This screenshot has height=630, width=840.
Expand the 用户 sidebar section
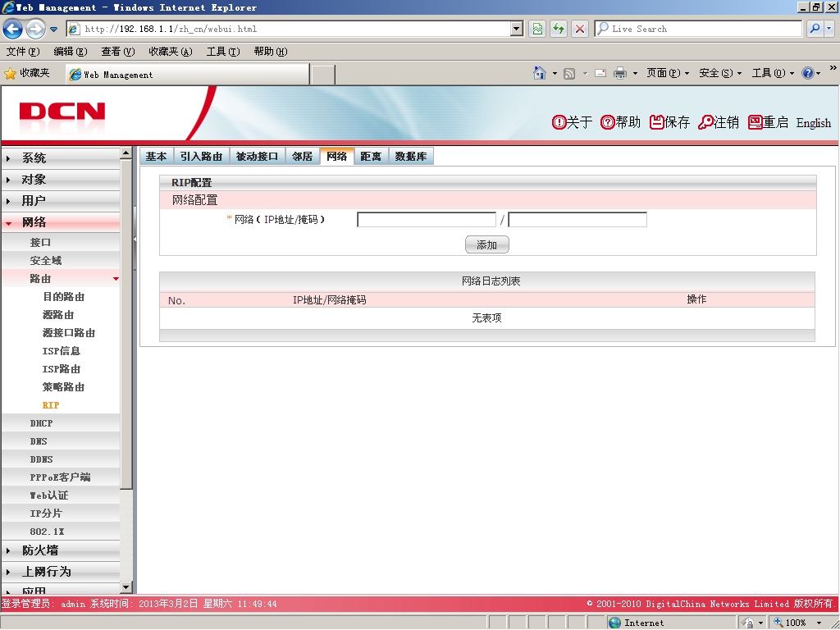[61, 201]
